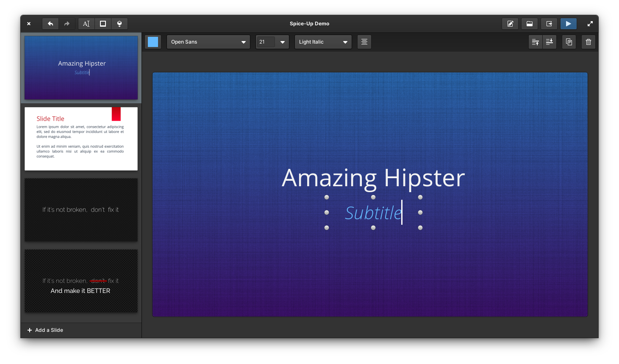619x364 pixels.
Task: Open the edit presentation pencil icon
Action: [x=510, y=24]
